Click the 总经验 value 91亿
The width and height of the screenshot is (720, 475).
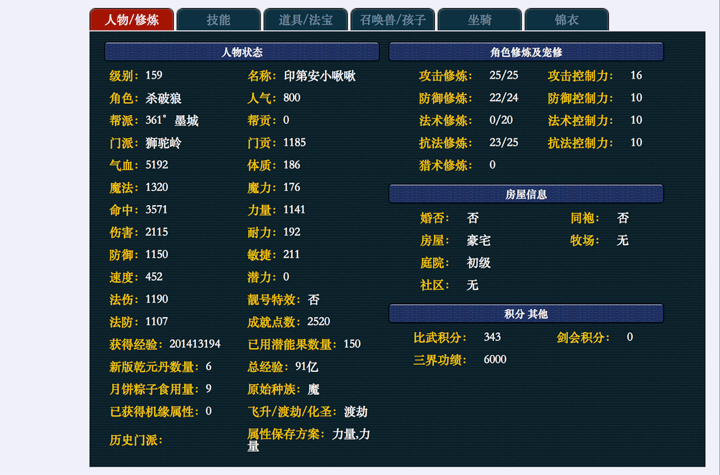point(305,367)
